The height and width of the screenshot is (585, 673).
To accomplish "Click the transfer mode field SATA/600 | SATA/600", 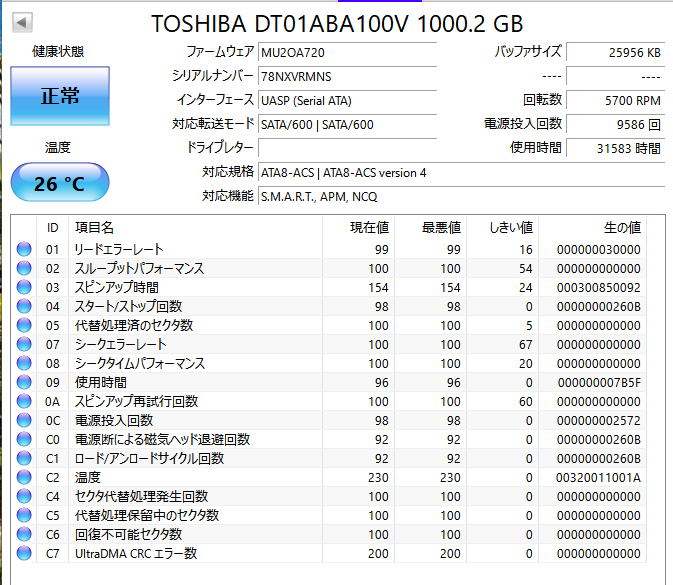I will point(347,124).
